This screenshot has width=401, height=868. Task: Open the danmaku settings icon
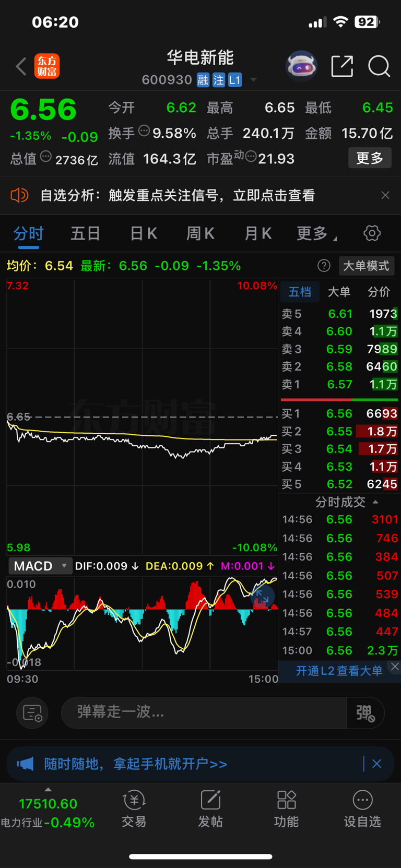point(32,713)
